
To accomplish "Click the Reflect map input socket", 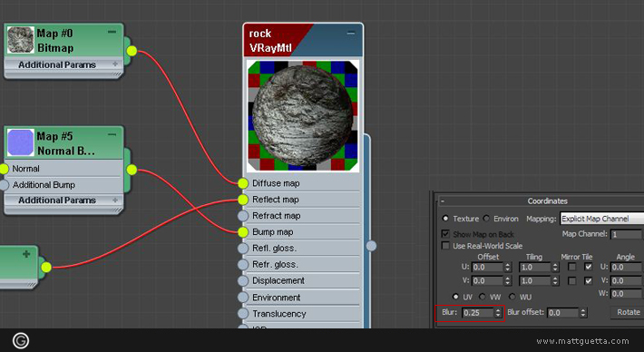I will 243,200.
